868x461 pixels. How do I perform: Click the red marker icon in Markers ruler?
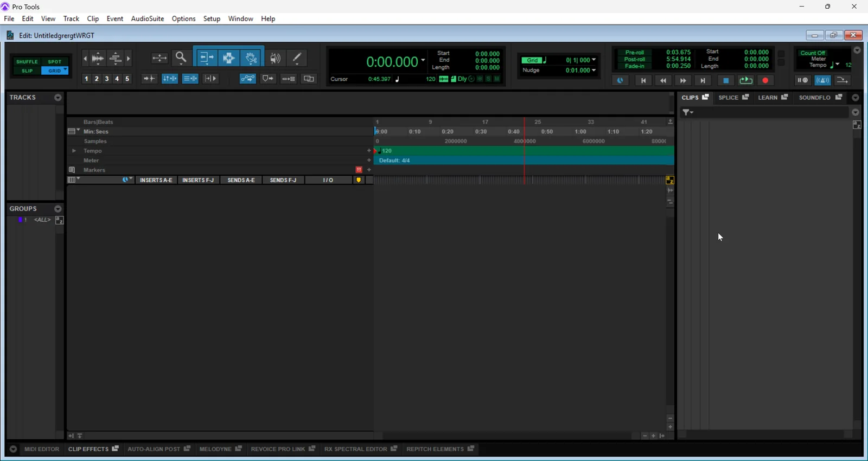(359, 170)
